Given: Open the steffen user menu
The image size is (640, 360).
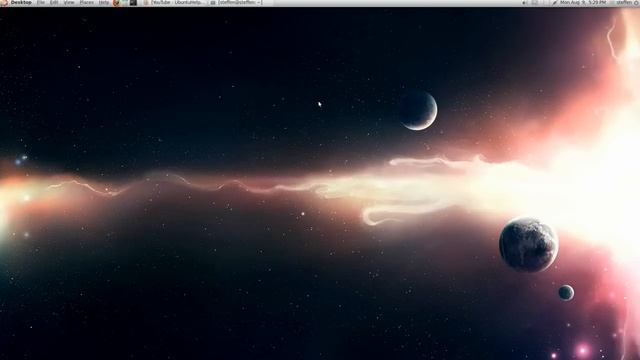Looking at the screenshot, I should click(624, 2).
